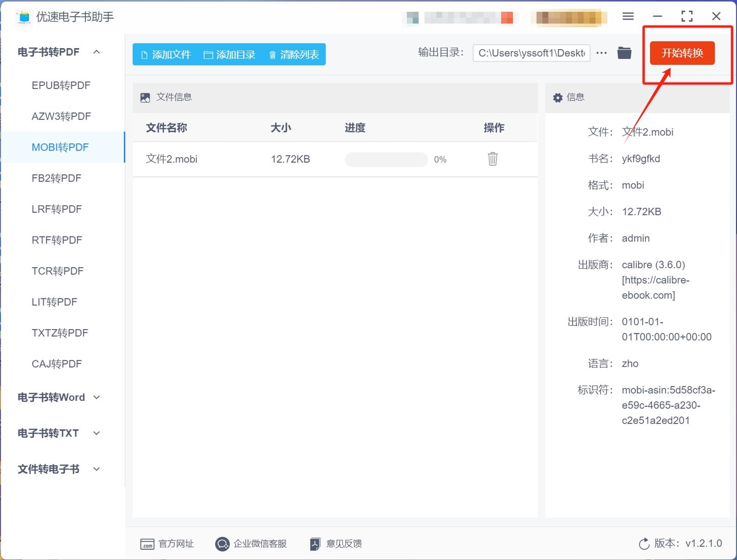Click the 清除列表 button
The height and width of the screenshot is (560, 737).
(294, 54)
